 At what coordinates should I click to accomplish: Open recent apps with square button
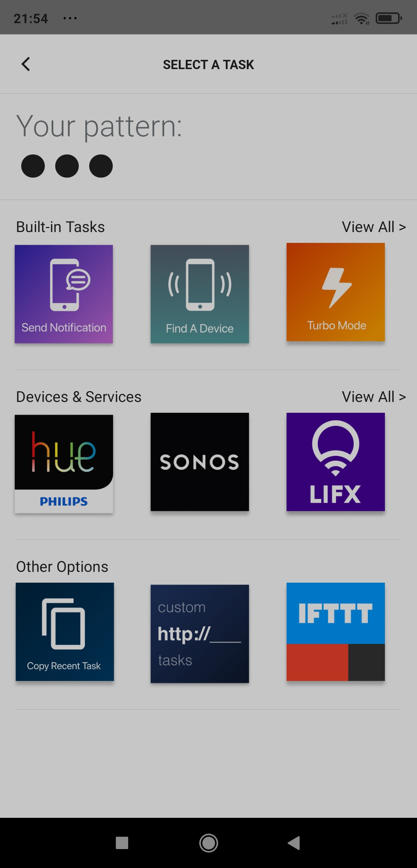click(x=122, y=843)
